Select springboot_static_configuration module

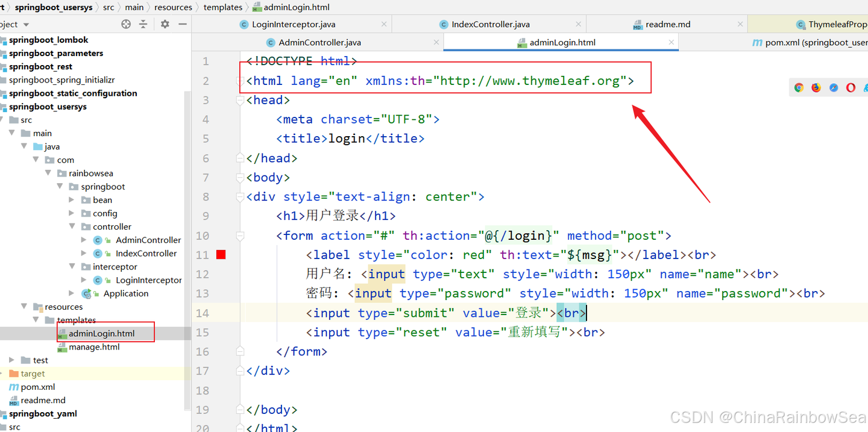(x=73, y=93)
